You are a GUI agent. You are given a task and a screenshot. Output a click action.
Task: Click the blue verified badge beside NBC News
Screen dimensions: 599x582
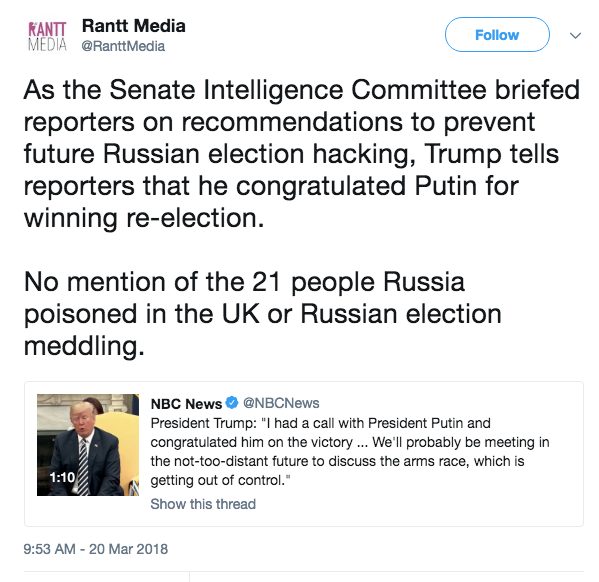tap(232, 403)
